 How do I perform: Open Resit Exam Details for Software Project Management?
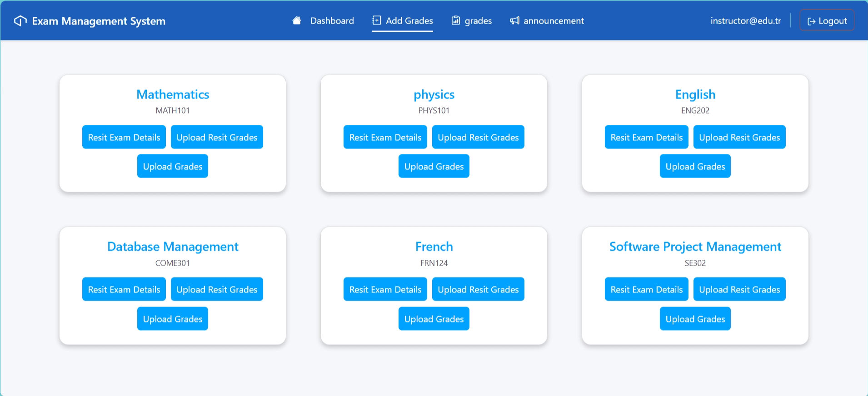[647, 289]
